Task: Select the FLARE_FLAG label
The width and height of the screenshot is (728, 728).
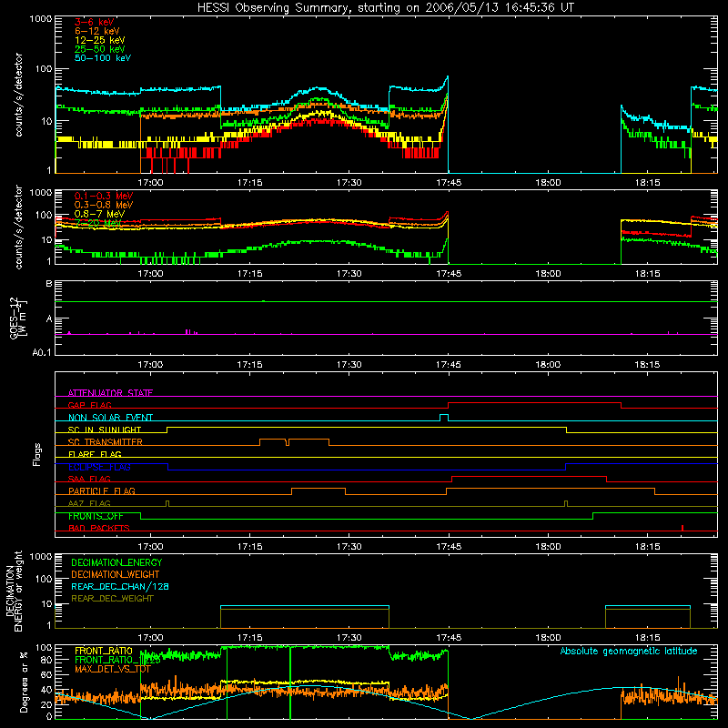Action: 95,454
